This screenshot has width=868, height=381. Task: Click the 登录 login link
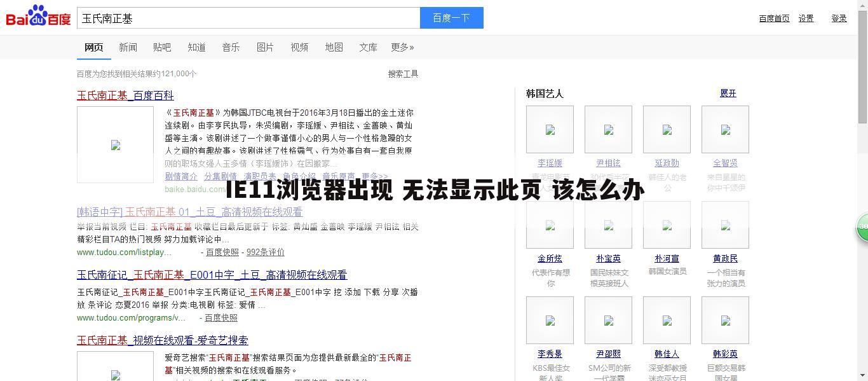tap(839, 18)
